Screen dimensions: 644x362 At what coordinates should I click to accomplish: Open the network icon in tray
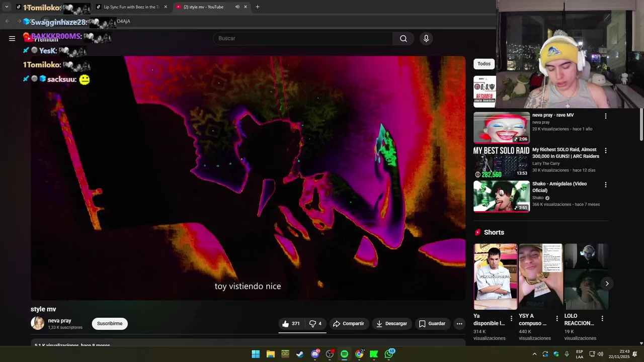click(x=592, y=354)
